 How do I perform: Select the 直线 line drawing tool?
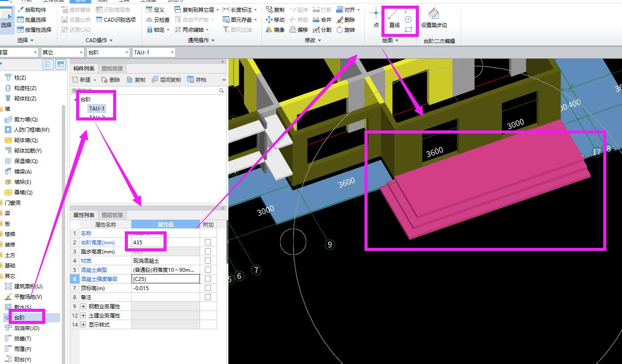tap(394, 18)
